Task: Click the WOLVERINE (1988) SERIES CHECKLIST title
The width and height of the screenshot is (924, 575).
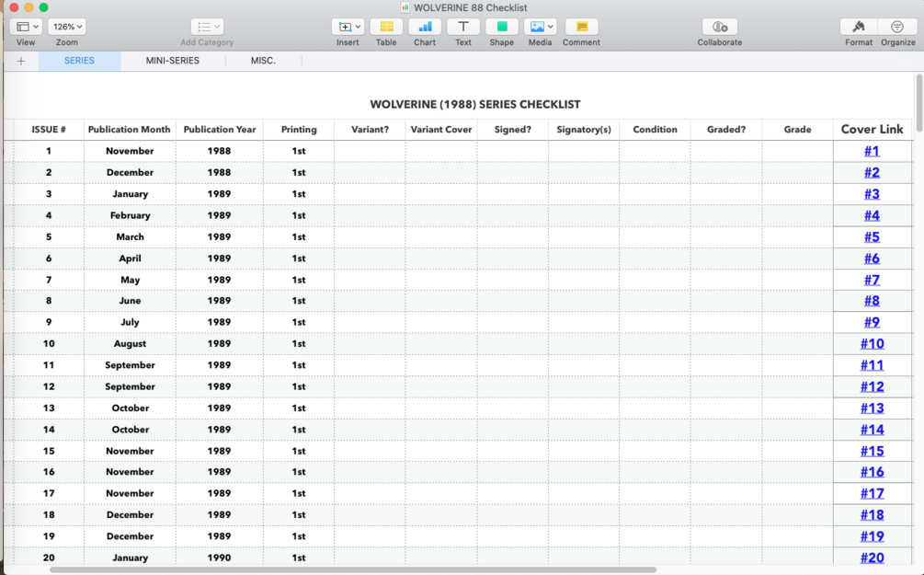Action: pos(475,104)
